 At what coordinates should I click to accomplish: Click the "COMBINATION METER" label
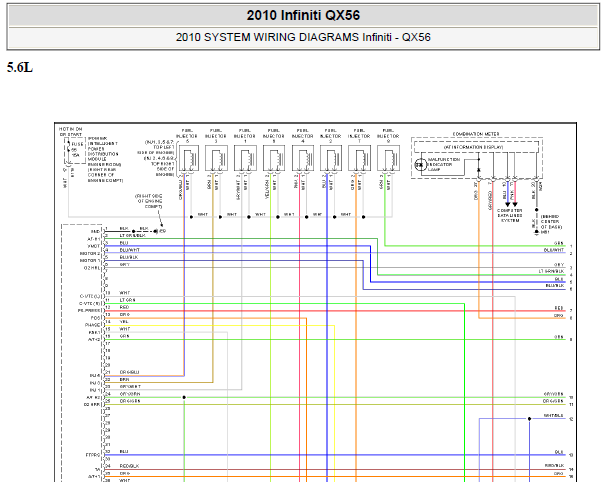pyautogui.click(x=476, y=134)
